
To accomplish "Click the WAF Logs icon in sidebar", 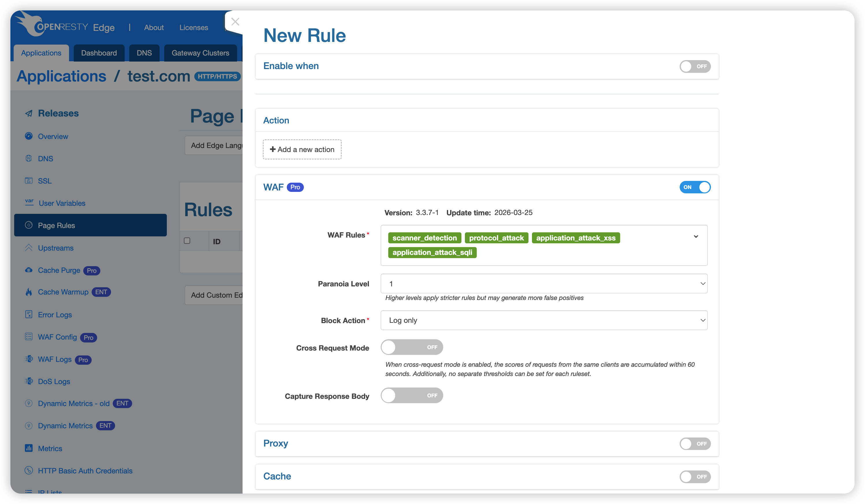I will [29, 359].
